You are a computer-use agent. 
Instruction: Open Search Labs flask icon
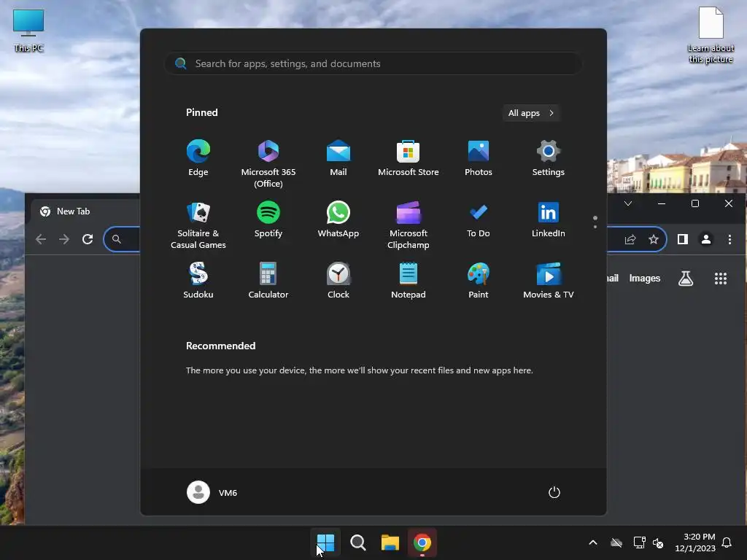click(686, 279)
